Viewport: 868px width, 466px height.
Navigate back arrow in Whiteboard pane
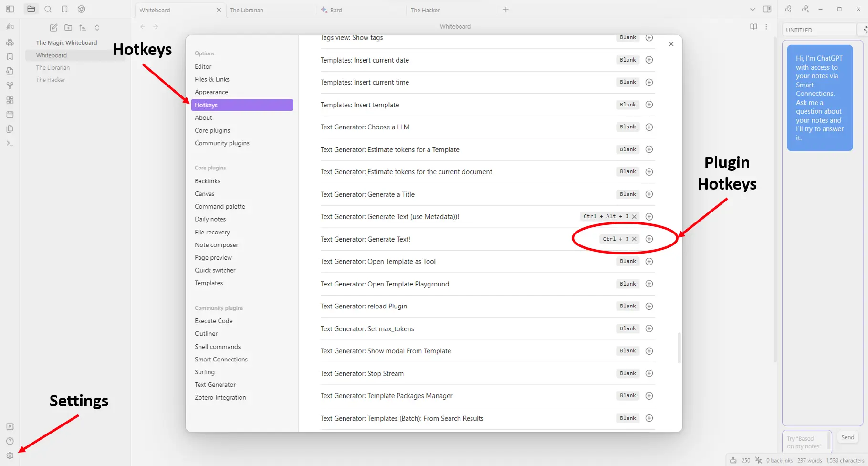point(143,27)
